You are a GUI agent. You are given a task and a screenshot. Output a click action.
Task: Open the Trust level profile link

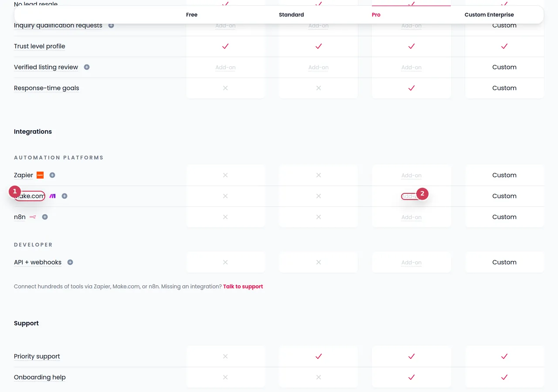point(39,46)
